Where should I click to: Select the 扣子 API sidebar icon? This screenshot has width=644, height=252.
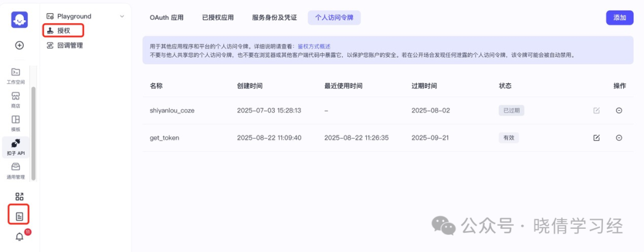[16, 147]
